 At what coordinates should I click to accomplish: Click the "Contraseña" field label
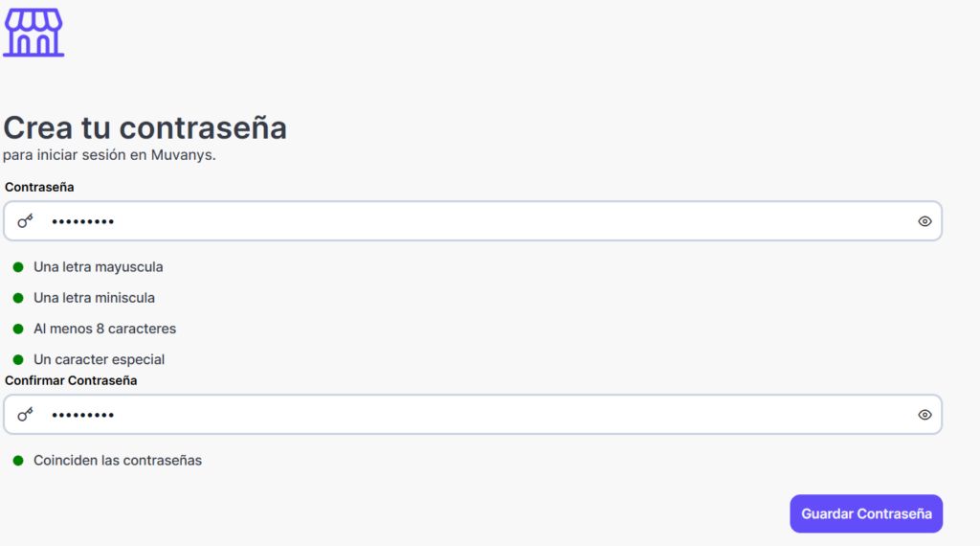[x=39, y=187]
